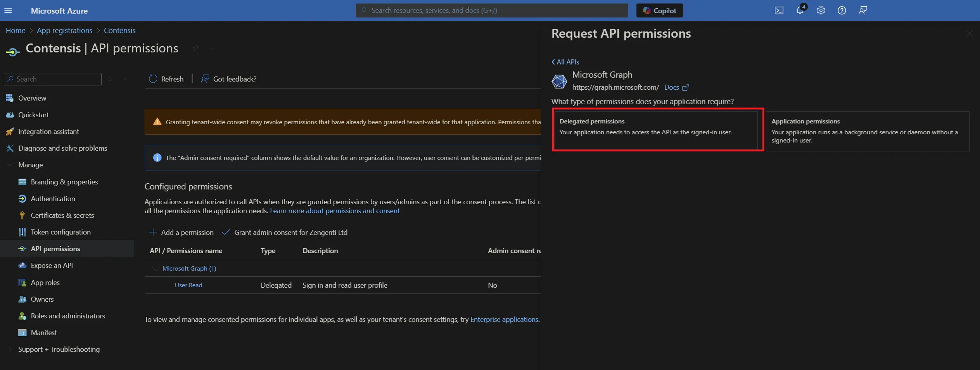
Task: Open App roles
Action: point(45,282)
